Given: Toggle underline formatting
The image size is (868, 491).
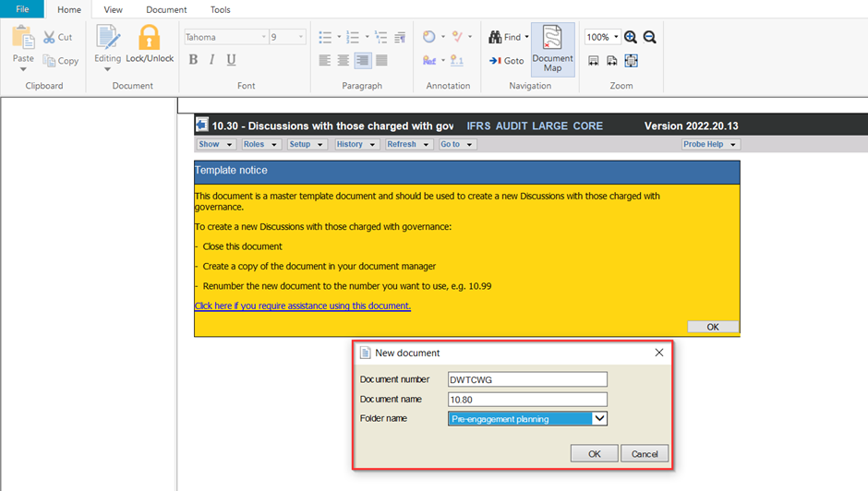Looking at the screenshot, I should click(x=231, y=60).
